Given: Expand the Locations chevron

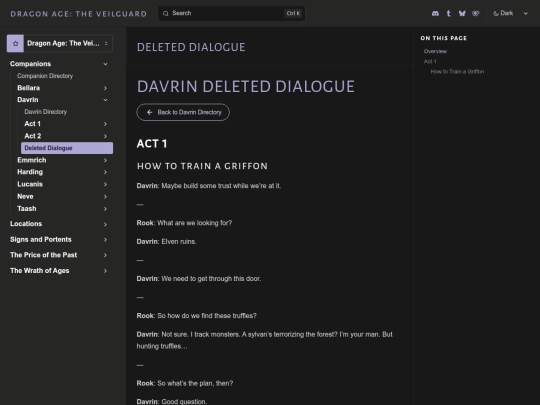Looking at the screenshot, I should pyautogui.click(x=105, y=224).
